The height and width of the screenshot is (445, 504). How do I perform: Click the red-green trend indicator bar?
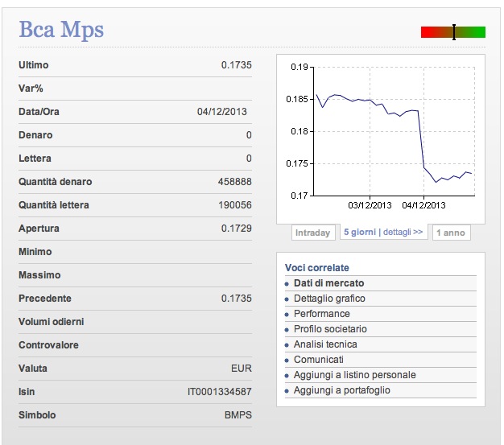click(452, 32)
